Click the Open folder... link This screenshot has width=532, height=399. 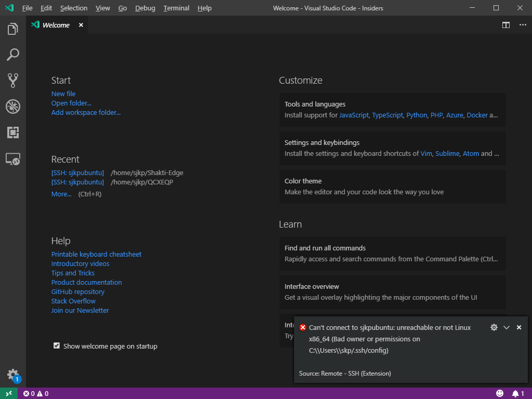click(71, 103)
